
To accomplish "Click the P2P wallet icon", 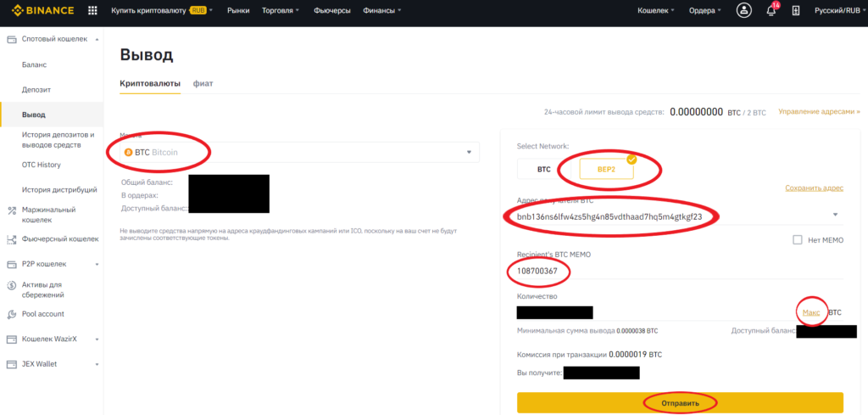I will (x=11, y=264).
